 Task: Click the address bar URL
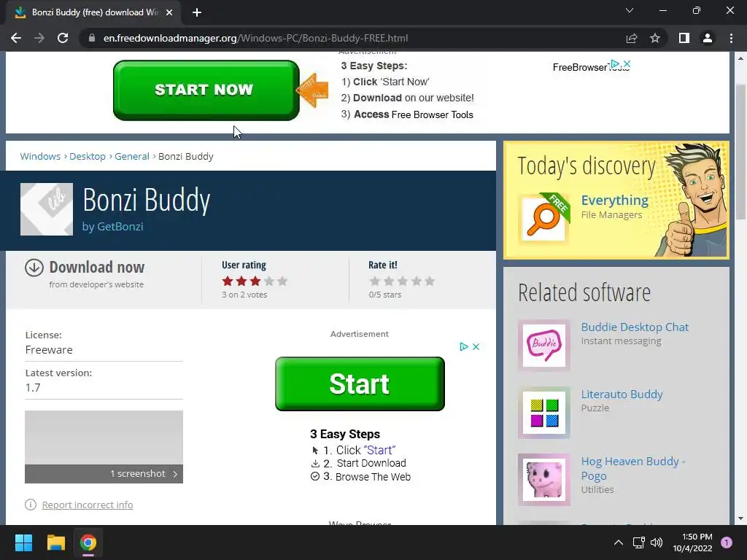click(x=255, y=38)
